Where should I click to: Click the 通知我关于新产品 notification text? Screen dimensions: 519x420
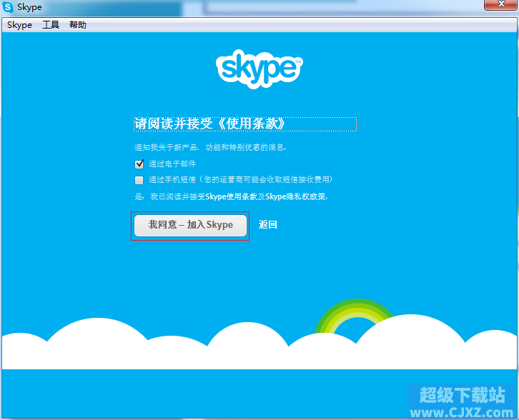tap(210, 147)
